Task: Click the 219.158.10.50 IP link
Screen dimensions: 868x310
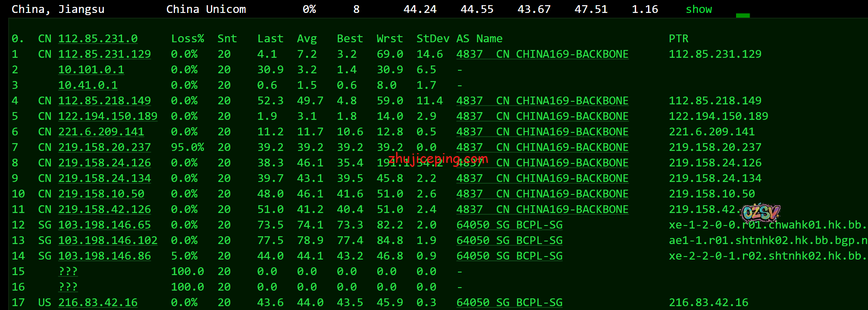Action: [101, 194]
